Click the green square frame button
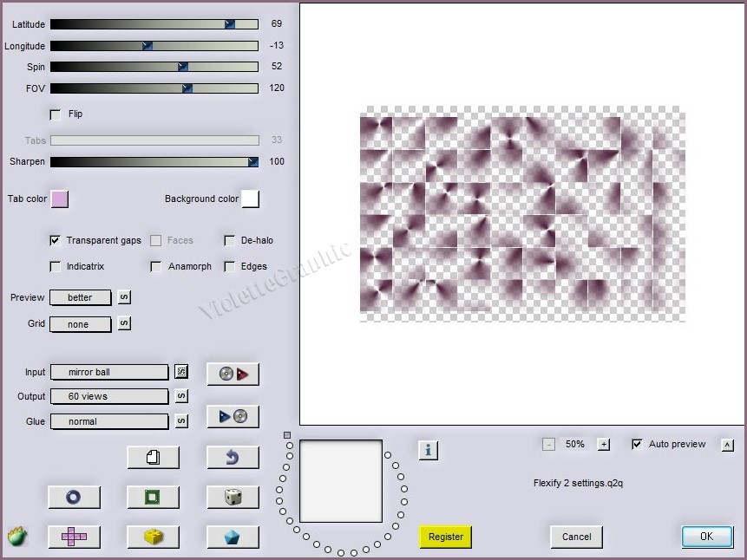 153,497
